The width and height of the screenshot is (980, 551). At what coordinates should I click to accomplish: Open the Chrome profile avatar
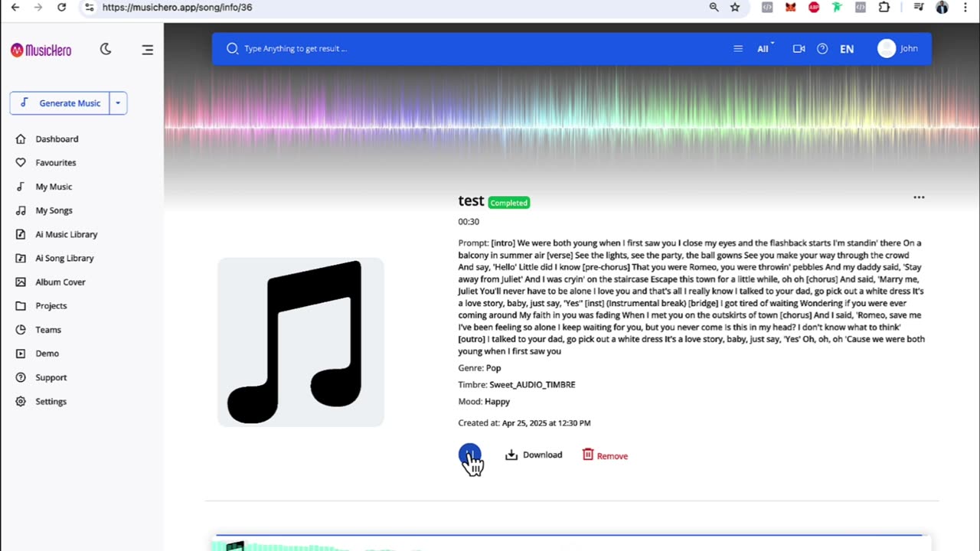(942, 7)
